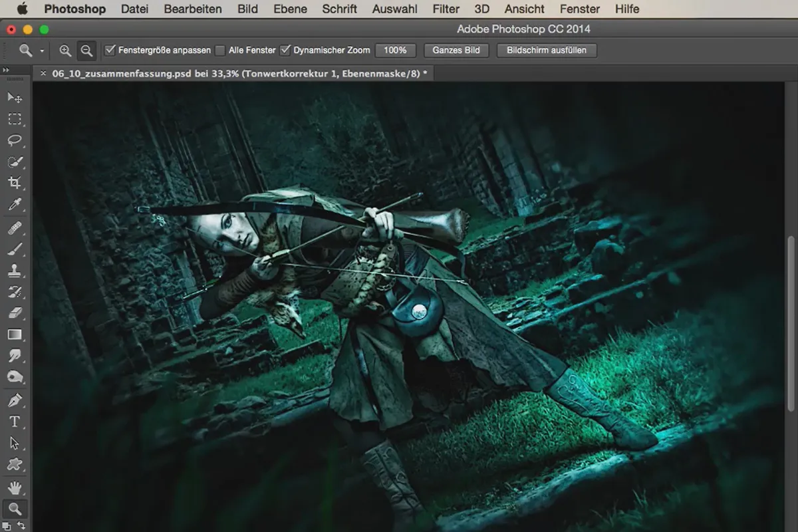Choose the Clone Stamp tool
Image resolution: width=798 pixels, height=532 pixels.
(x=15, y=270)
